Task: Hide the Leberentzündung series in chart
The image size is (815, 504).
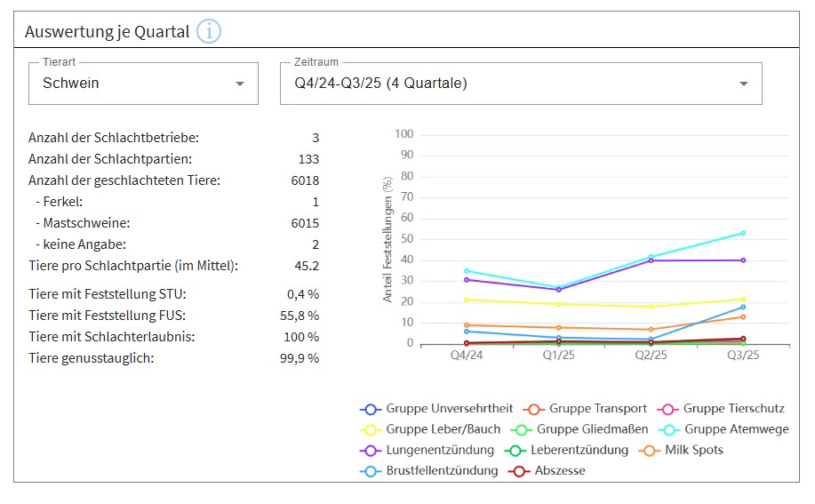Action: pos(515,450)
